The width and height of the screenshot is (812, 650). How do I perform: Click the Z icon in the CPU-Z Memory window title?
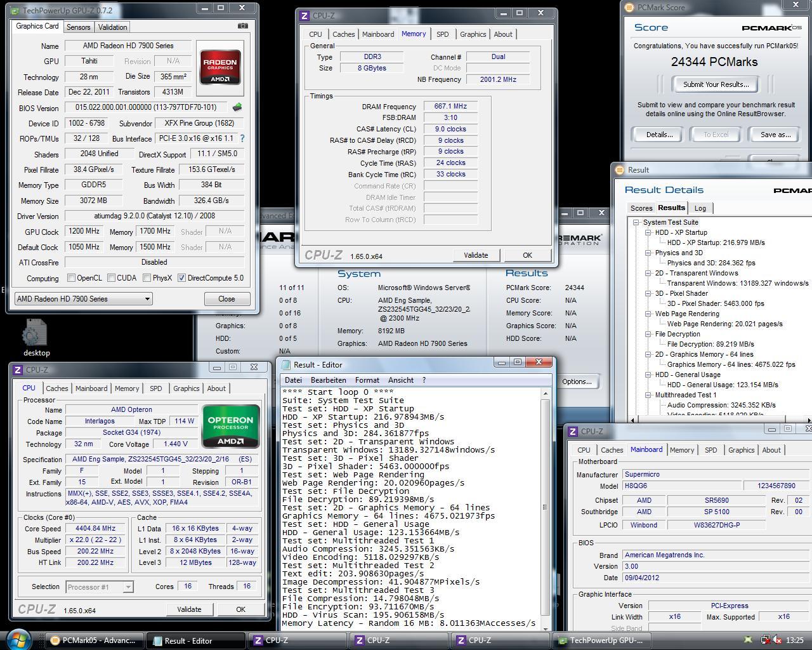[x=304, y=16]
